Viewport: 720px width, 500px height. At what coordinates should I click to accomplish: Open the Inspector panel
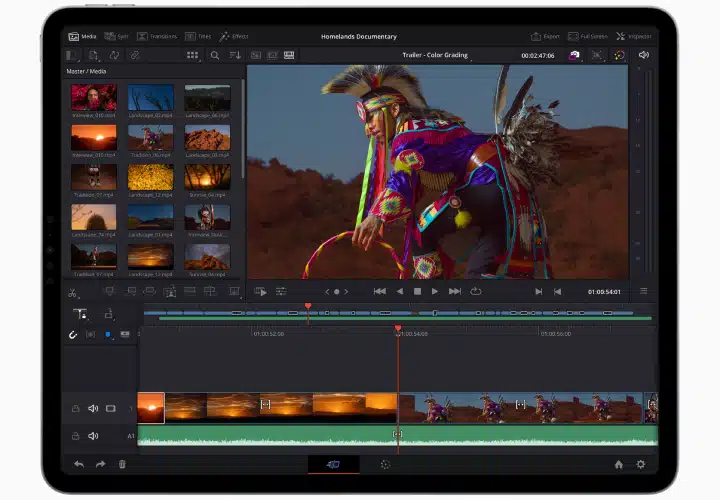634,36
